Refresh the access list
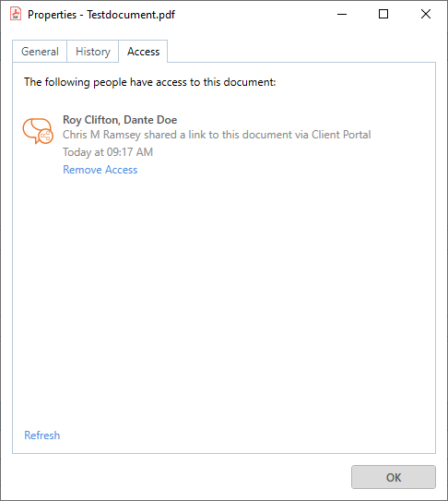Viewport: 448px width, 501px height. 42,435
